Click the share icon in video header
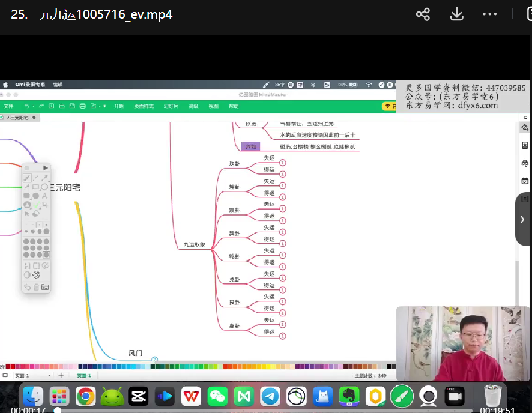Image resolution: width=532 pixels, height=413 pixels. (x=423, y=14)
